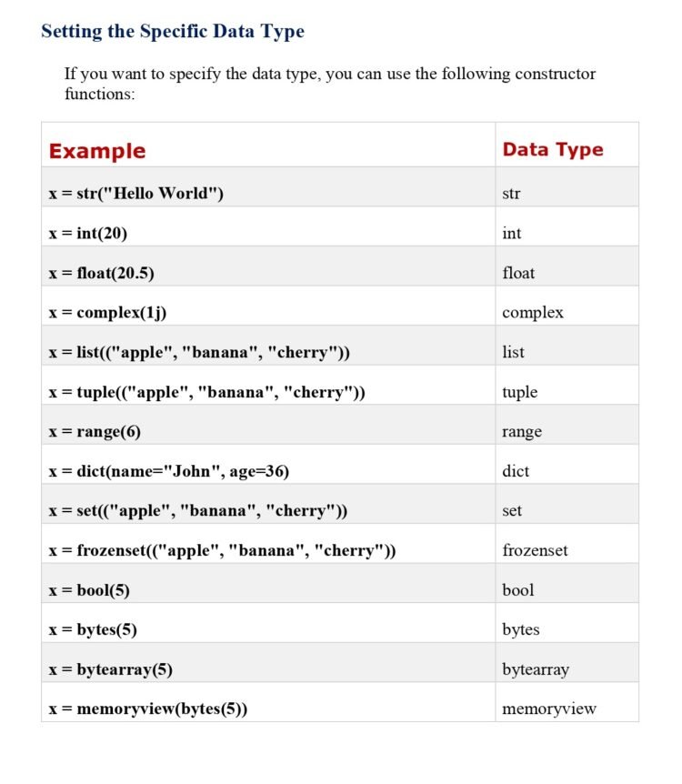682x784 pixels.
Task: Click the x = range(6) example cell
Action: pos(95,432)
